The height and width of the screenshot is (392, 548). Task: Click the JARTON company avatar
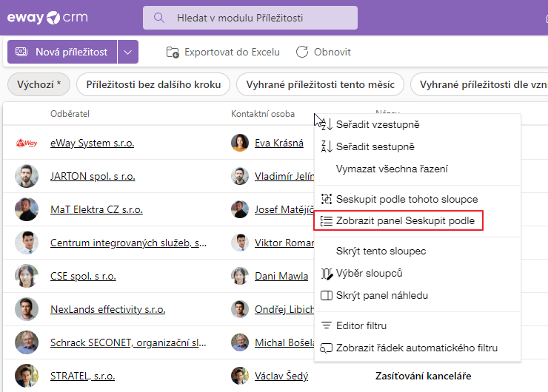tap(27, 176)
